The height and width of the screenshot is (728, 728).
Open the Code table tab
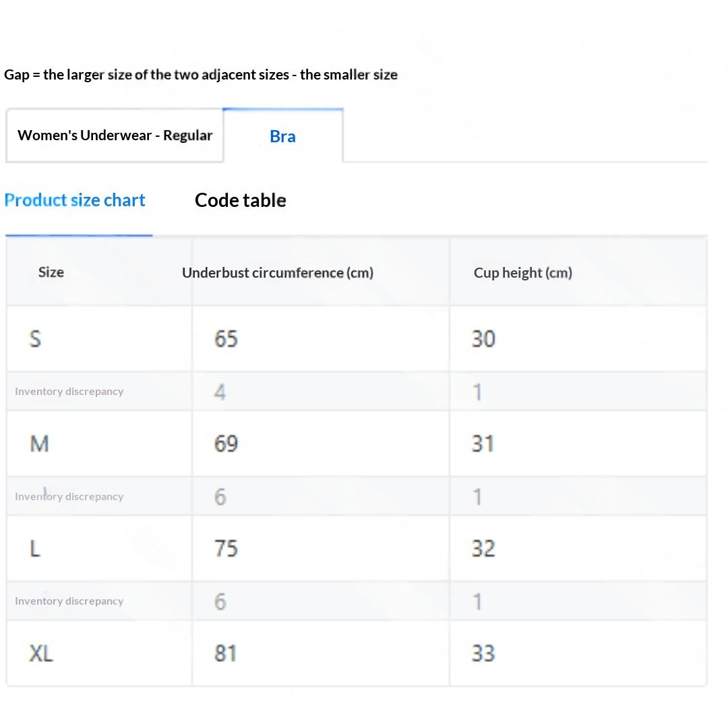click(241, 200)
